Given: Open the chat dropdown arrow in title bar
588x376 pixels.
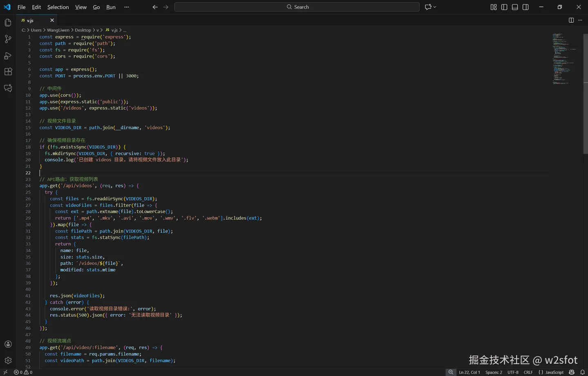Looking at the screenshot, I should pos(435,7).
